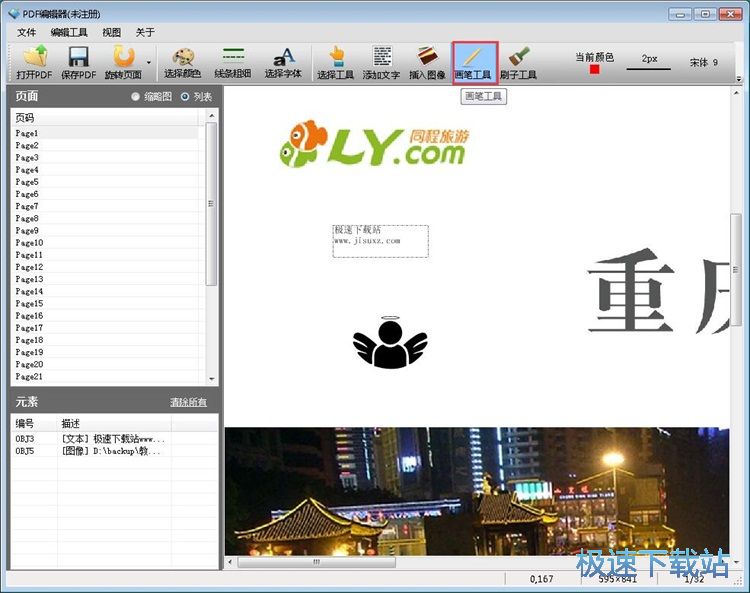Select Page16 in the page list

coord(105,316)
